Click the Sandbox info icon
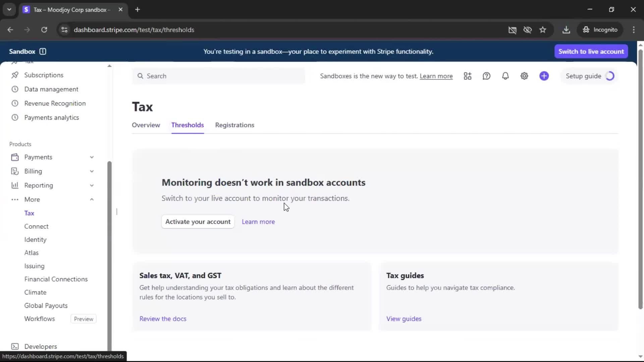644x362 pixels. pyautogui.click(x=43, y=51)
